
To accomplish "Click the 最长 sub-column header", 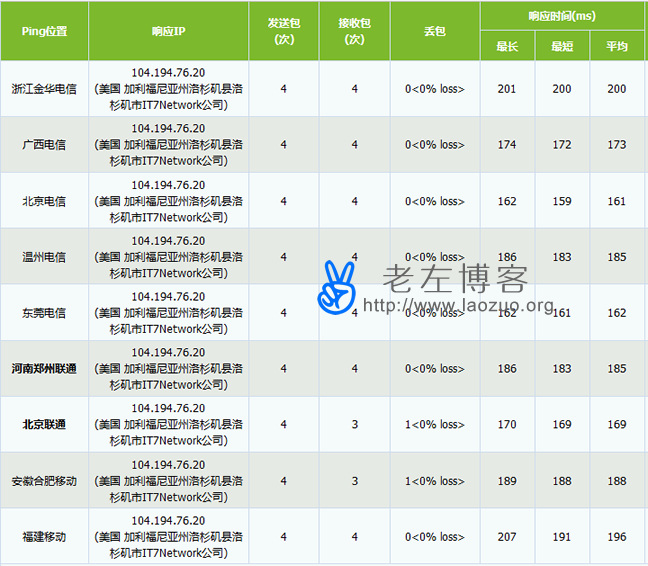I will [507, 46].
